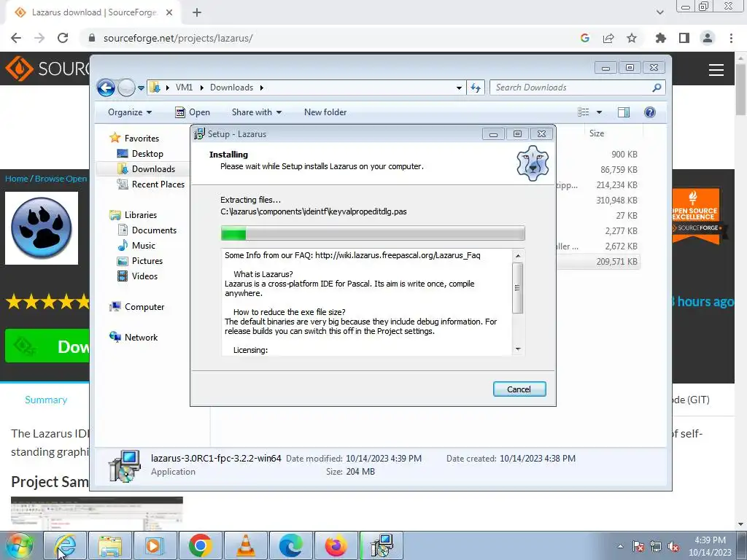Open Pictures library
This screenshot has width=747, height=560.
pyautogui.click(x=147, y=261)
